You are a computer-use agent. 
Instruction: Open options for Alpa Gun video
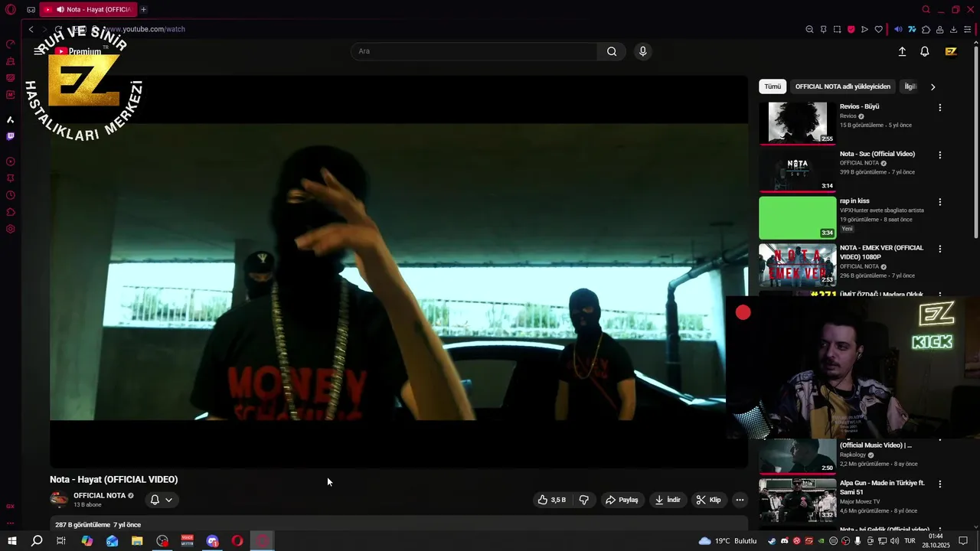[940, 484]
